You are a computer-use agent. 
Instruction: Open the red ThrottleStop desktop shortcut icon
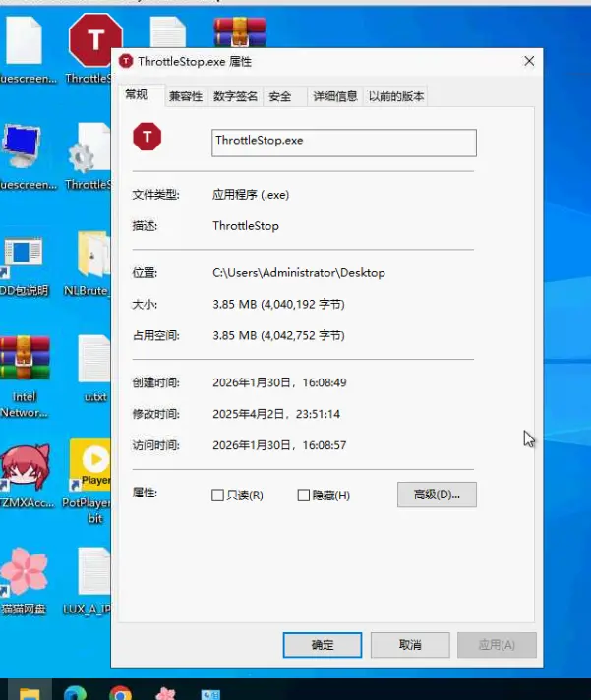(94, 41)
